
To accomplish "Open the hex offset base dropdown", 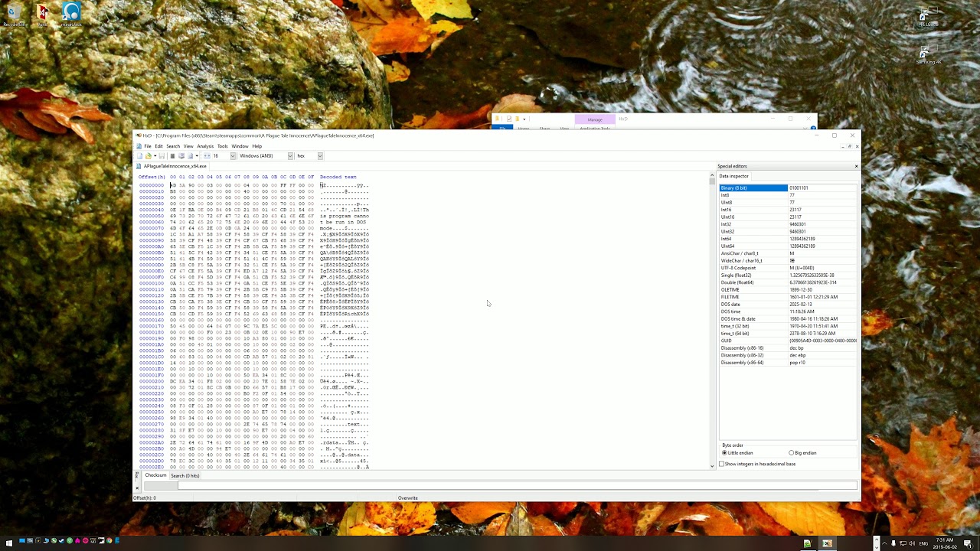I will (x=320, y=156).
